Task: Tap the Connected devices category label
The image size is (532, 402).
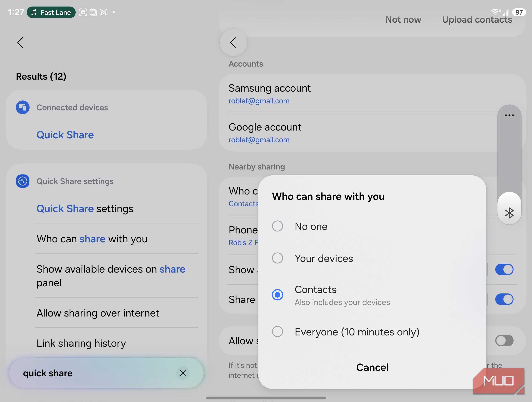Action: (x=72, y=107)
